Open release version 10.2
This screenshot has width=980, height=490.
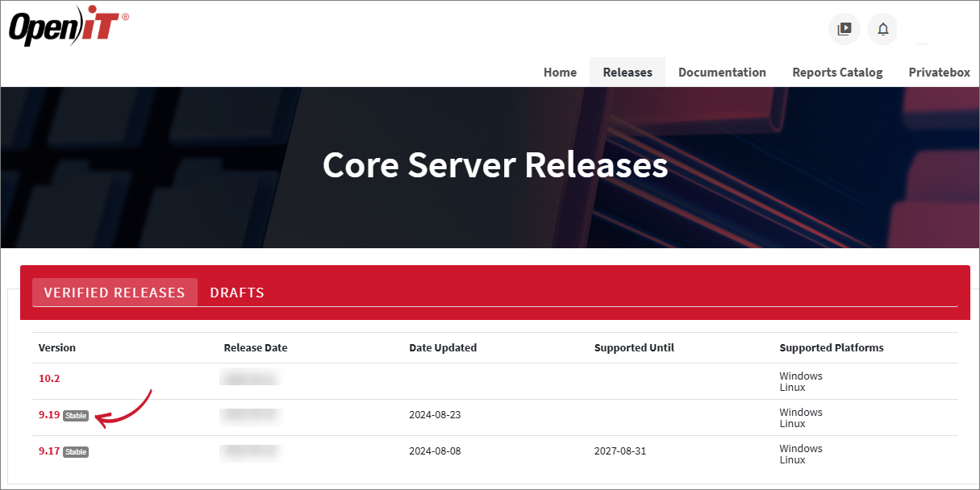pos(49,377)
